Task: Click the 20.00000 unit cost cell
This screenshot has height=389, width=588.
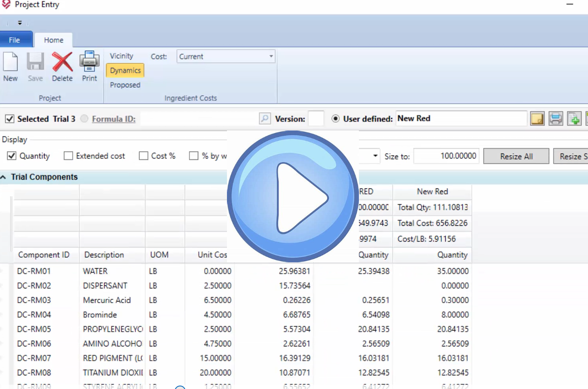Action: [x=209, y=373]
